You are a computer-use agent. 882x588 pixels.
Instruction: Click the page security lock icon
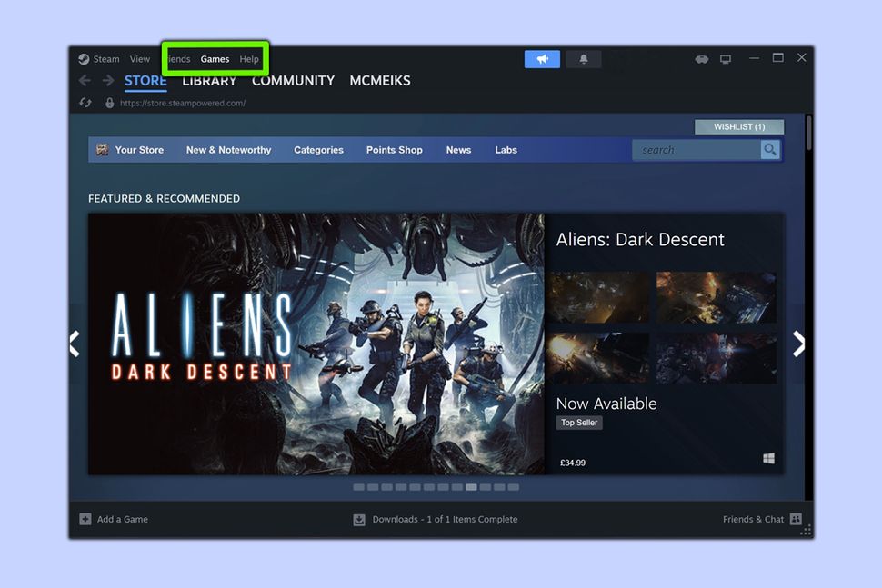tap(110, 103)
